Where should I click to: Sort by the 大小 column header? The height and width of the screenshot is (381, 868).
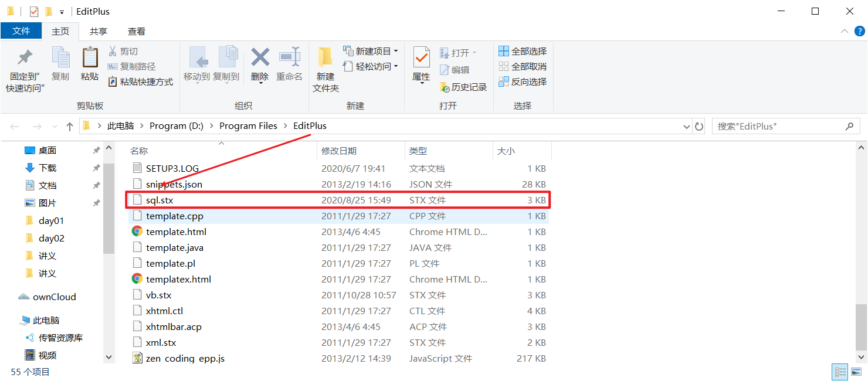click(x=506, y=151)
